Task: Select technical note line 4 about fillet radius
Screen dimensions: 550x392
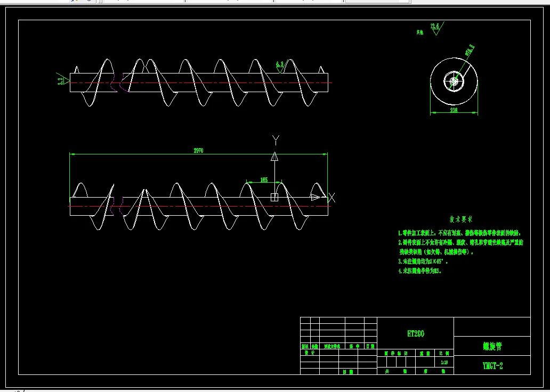Action: [420, 271]
